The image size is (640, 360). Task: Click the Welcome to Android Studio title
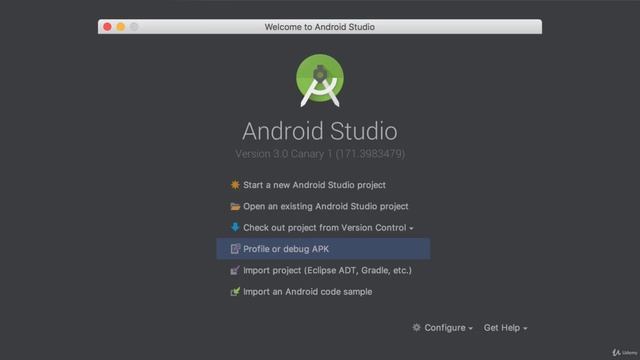(x=320, y=27)
